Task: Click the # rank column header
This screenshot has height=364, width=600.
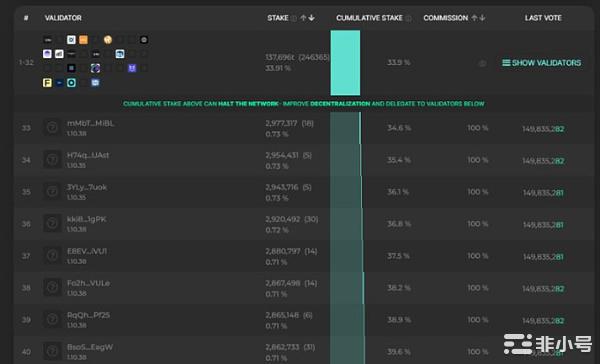Action: [x=26, y=18]
